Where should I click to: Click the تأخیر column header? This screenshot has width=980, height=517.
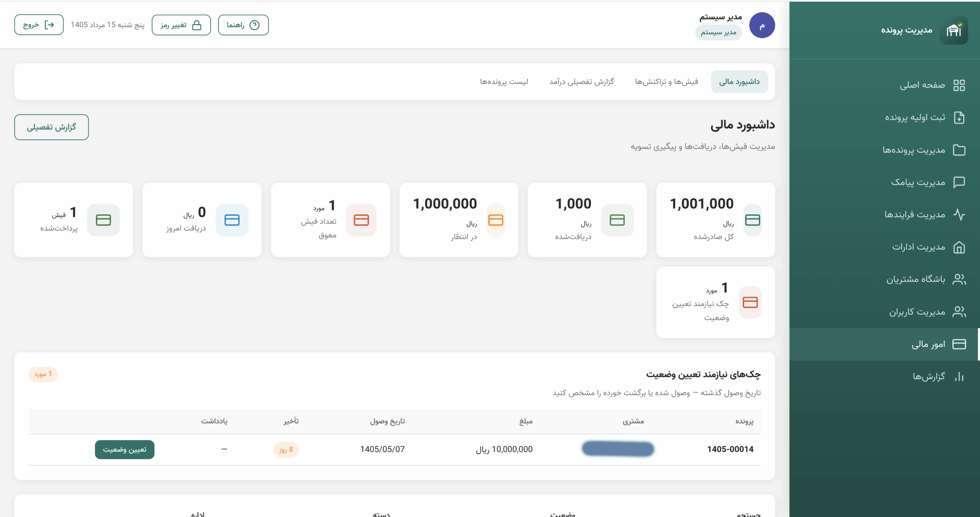click(291, 421)
